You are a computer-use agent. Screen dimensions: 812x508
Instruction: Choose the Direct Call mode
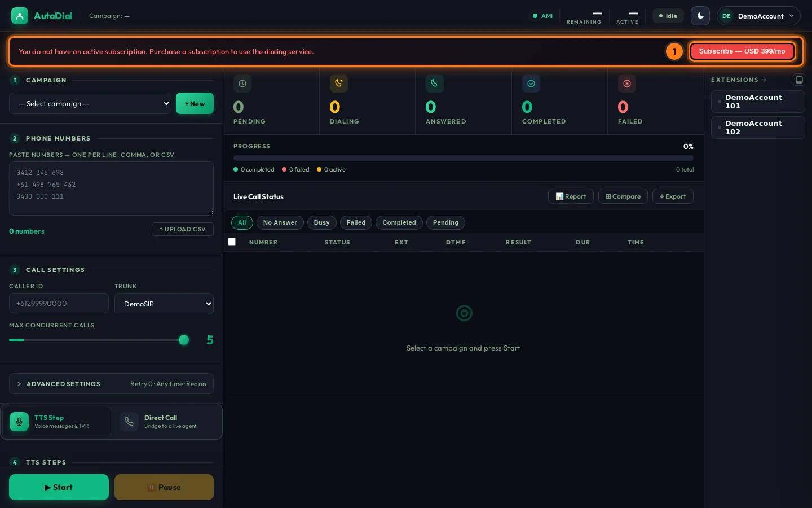[x=167, y=422]
